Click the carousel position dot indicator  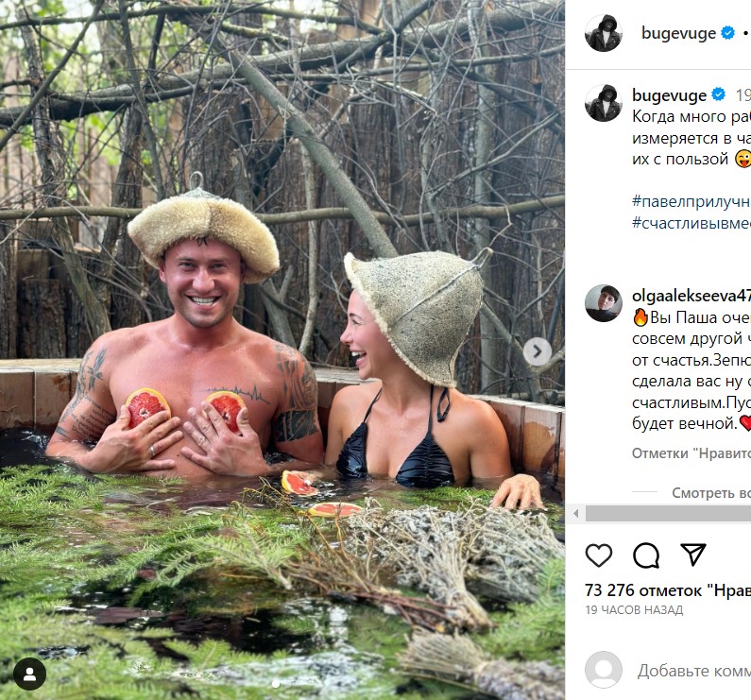[276, 682]
